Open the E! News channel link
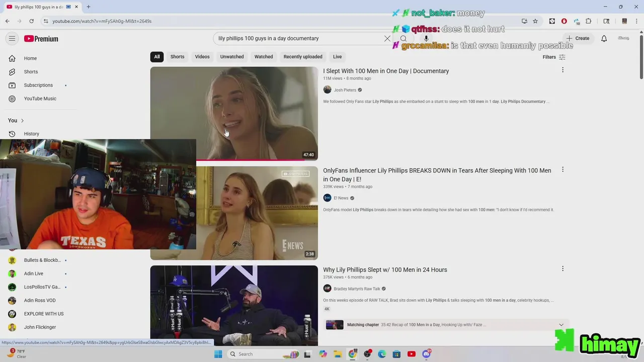Viewport: 644px width, 362px height. pyautogui.click(x=341, y=198)
